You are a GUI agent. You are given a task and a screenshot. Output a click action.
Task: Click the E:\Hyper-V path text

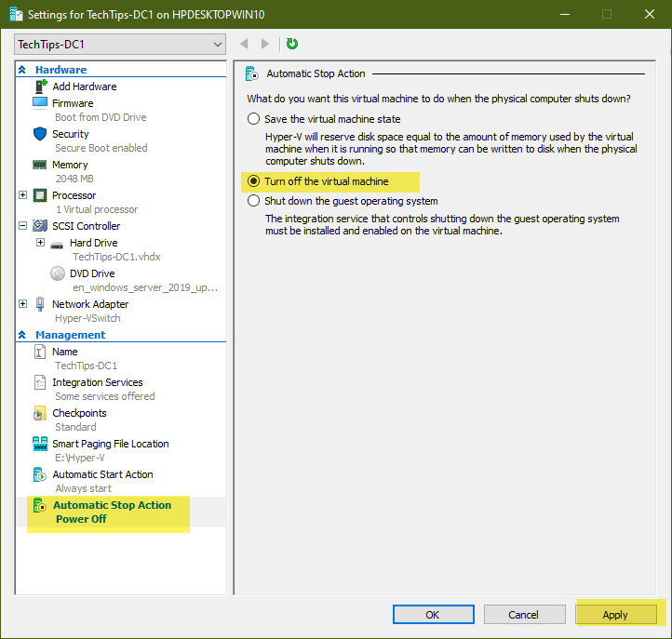(x=80, y=458)
